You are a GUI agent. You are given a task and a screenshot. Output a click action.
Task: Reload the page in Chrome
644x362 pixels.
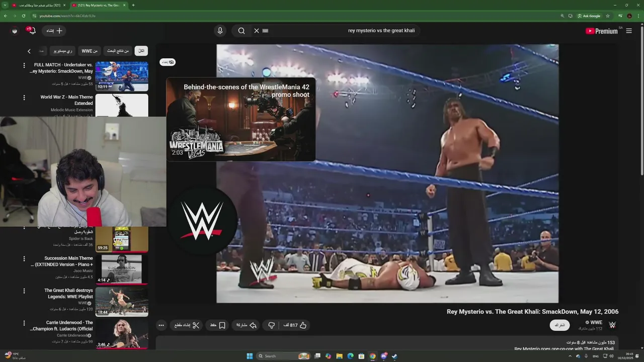coord(24,16)
